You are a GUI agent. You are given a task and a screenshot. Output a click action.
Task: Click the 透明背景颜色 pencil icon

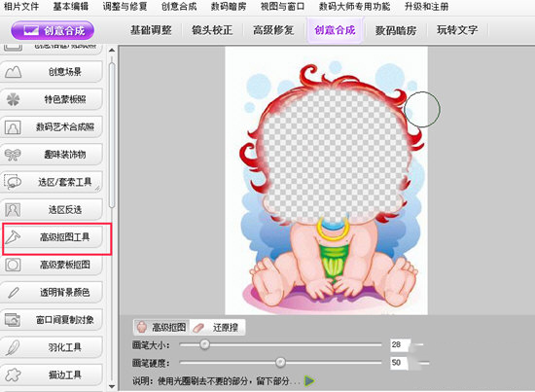[x=13, y=293]
